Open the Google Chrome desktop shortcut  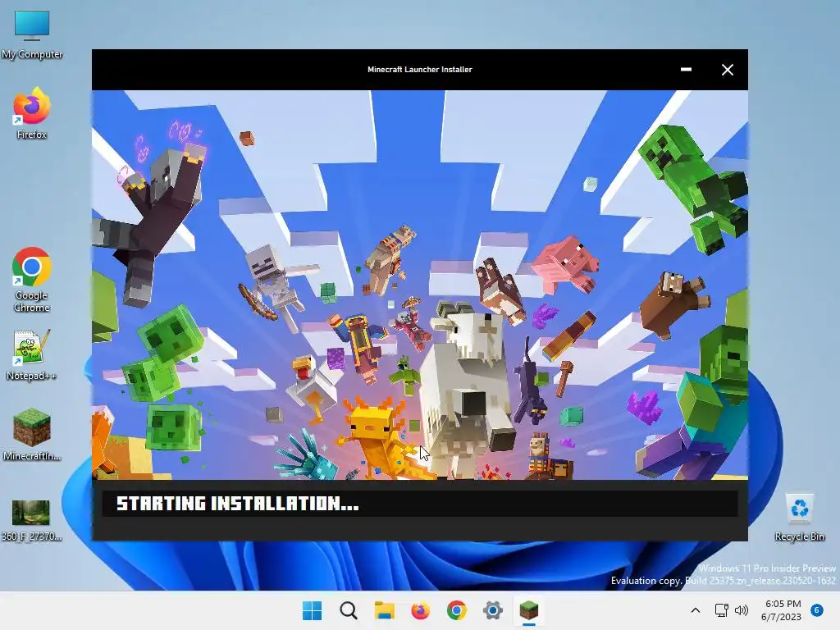pyautogui.click(x=32, y=280)
